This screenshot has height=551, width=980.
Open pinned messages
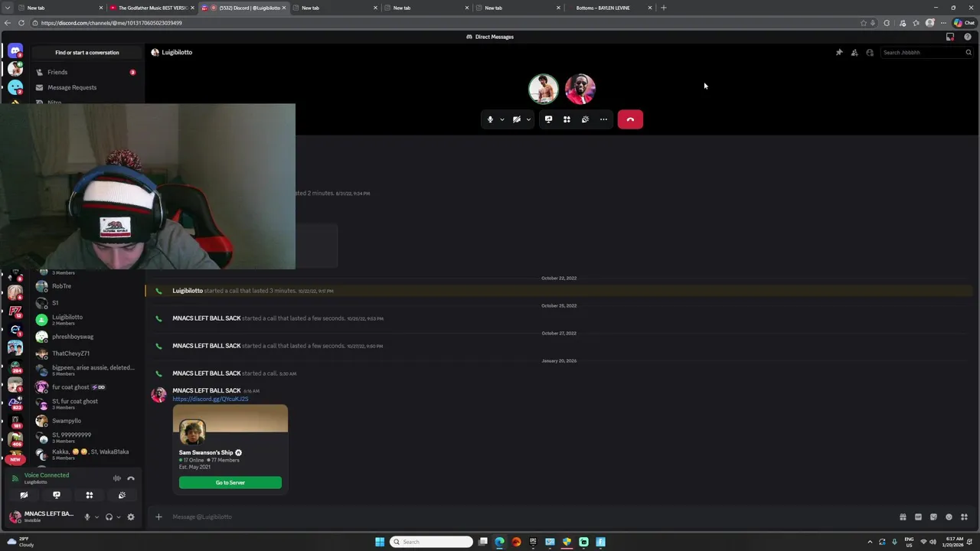(x=839, y=53)
